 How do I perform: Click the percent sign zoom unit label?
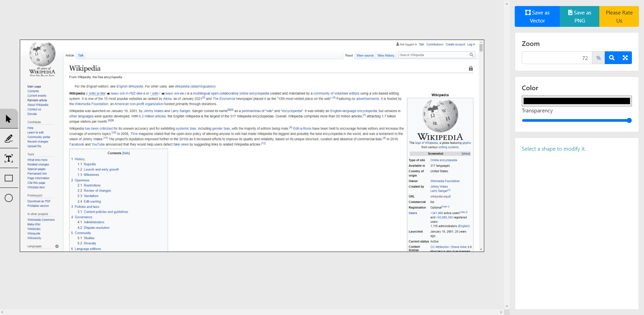point(598,58)
